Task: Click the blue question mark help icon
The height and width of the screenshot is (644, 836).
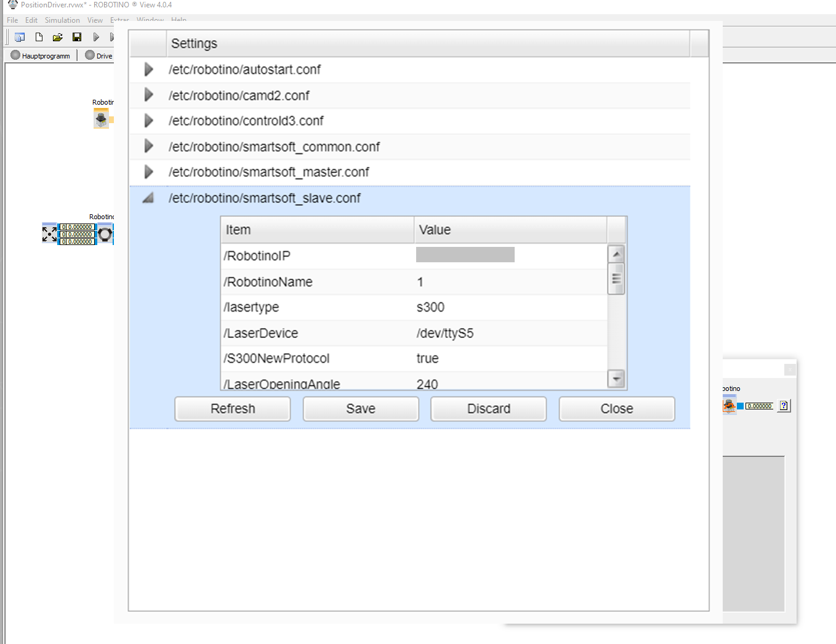Action: [784, 406]
